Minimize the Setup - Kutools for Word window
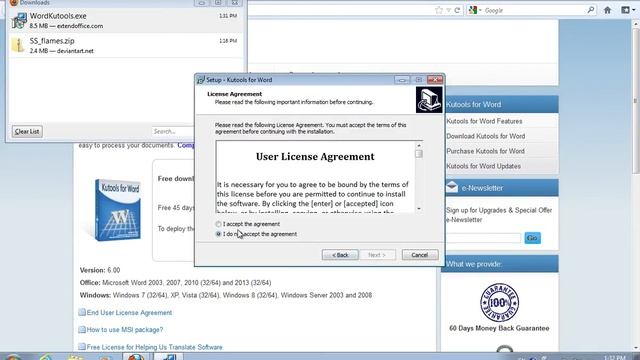 402,80
